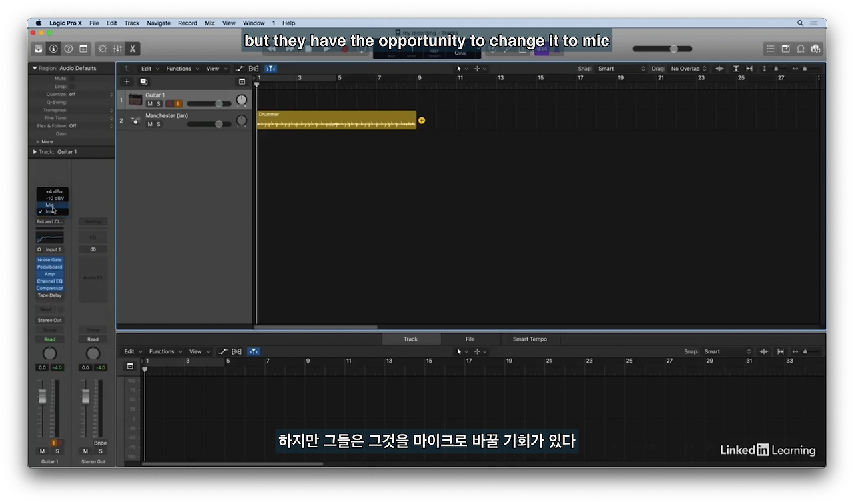Open the Functions dropdown in Tracks area
The image size is (854, 504).
tap(181, 69)
